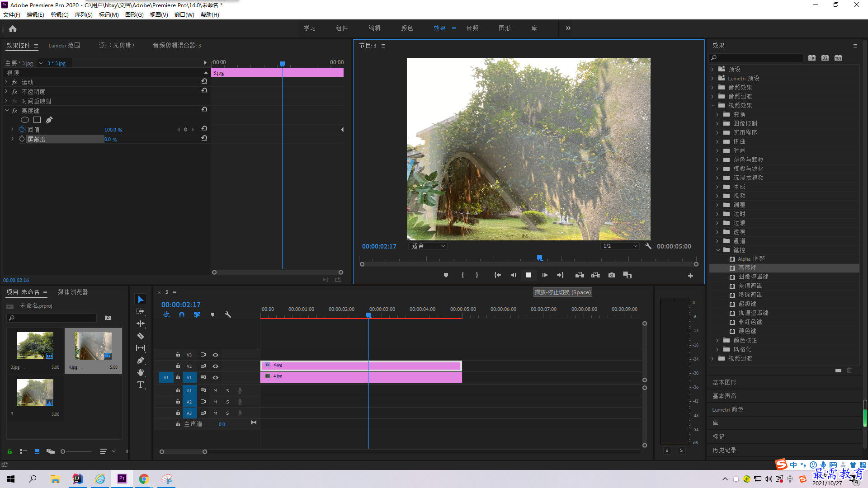Toggle 屏蔽度 animation stopwatch
The width and height of the screenshot is (868, 488).
point(22,139)
